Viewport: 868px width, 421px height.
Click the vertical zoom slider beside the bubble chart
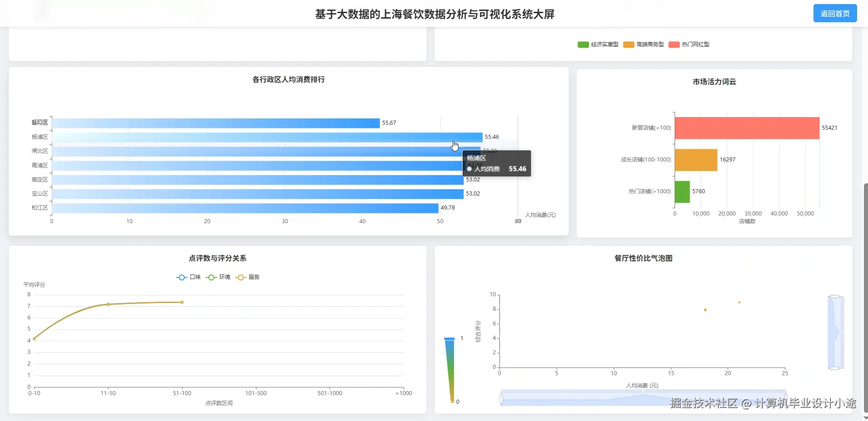[x=835, y=332]
